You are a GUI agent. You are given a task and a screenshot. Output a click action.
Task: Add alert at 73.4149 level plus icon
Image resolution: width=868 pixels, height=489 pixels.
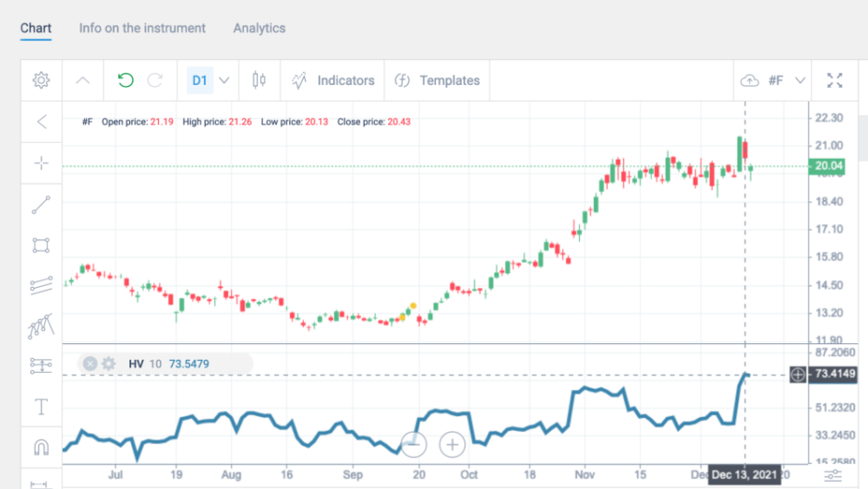click(x=798, y=375)
